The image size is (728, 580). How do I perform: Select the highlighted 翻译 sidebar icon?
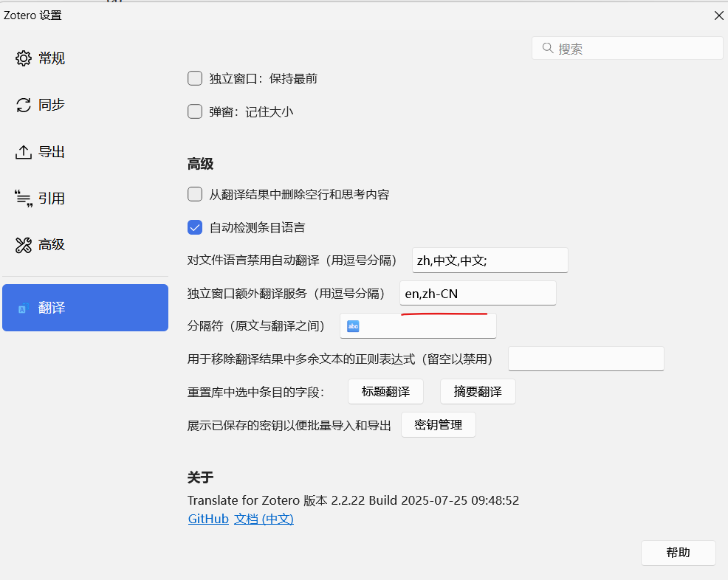point(25,307)
